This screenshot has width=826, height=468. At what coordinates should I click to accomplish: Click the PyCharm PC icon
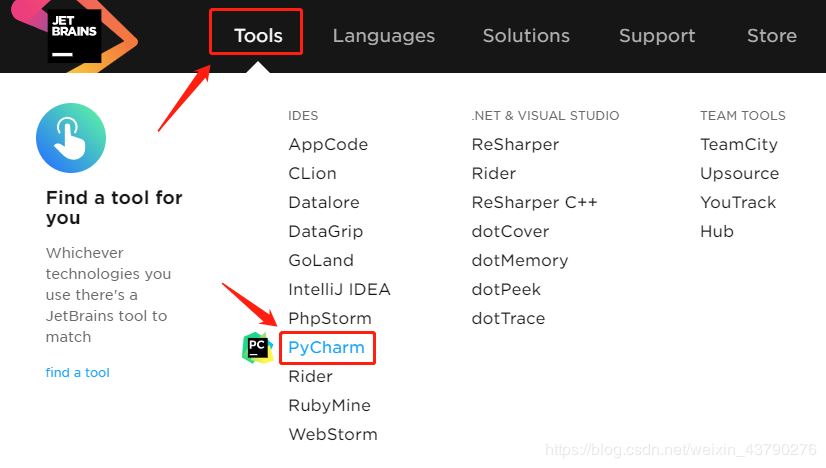tap(257, 348)
